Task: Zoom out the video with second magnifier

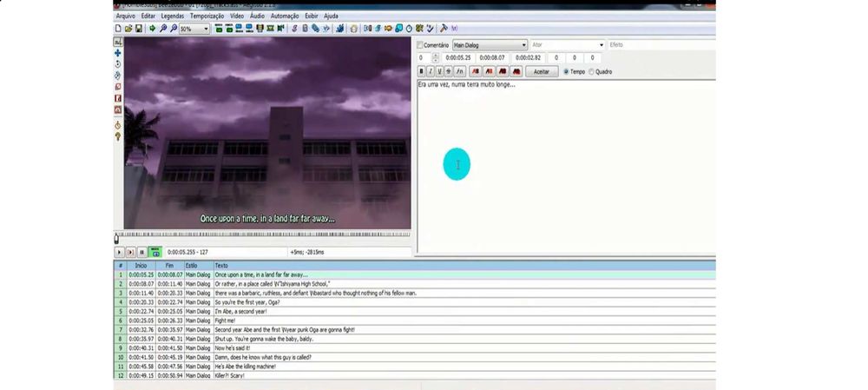Action: pos(174,29)
